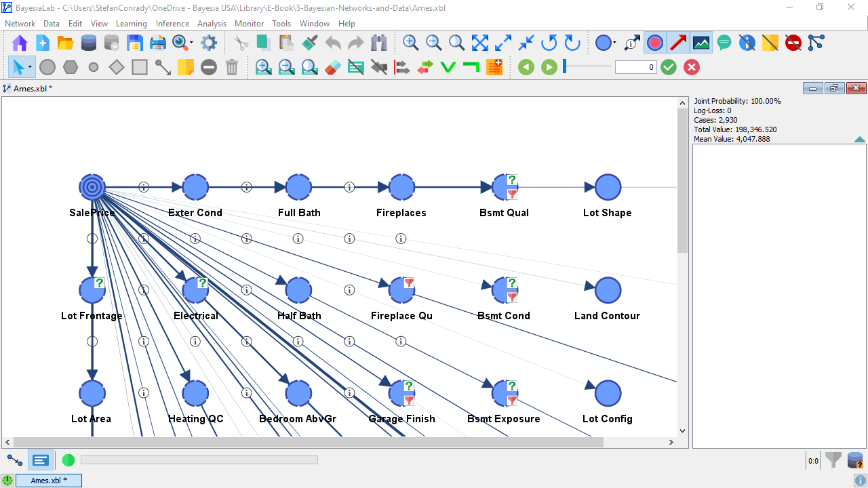Switch to modeling mode in status bar
Image resolution: width=868 pixels, height=488 pixels.
tap(14, 460)
